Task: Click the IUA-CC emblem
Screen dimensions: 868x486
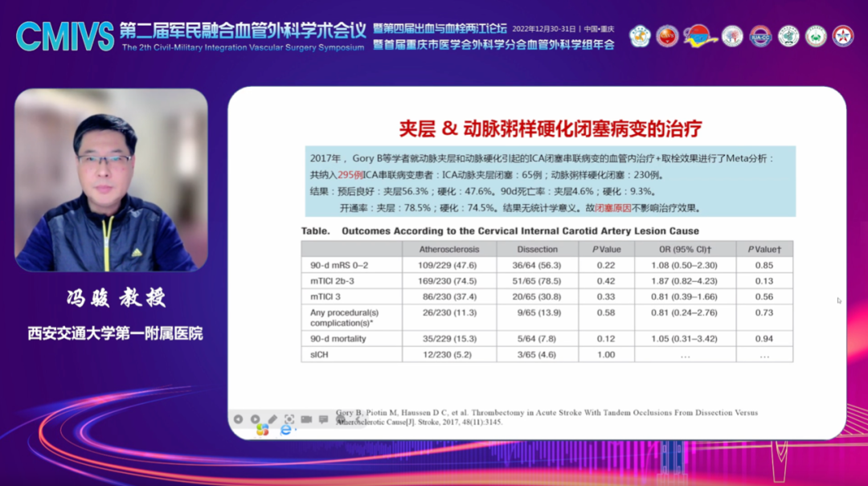Action: click(760, 36)
